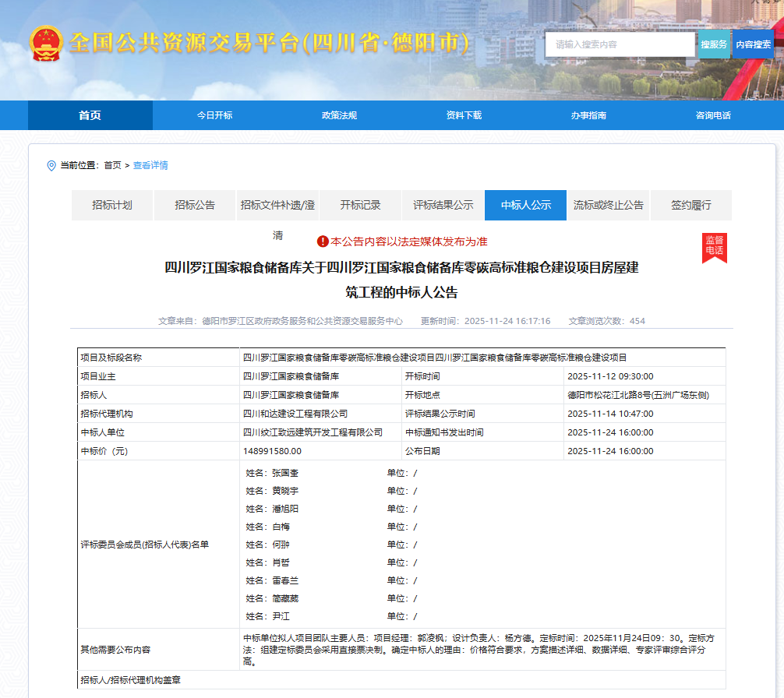Switch to the 招标公告 tab
The width and height of the screenshot is (784, 698).
pyautogui.click(x=194, y=205)
